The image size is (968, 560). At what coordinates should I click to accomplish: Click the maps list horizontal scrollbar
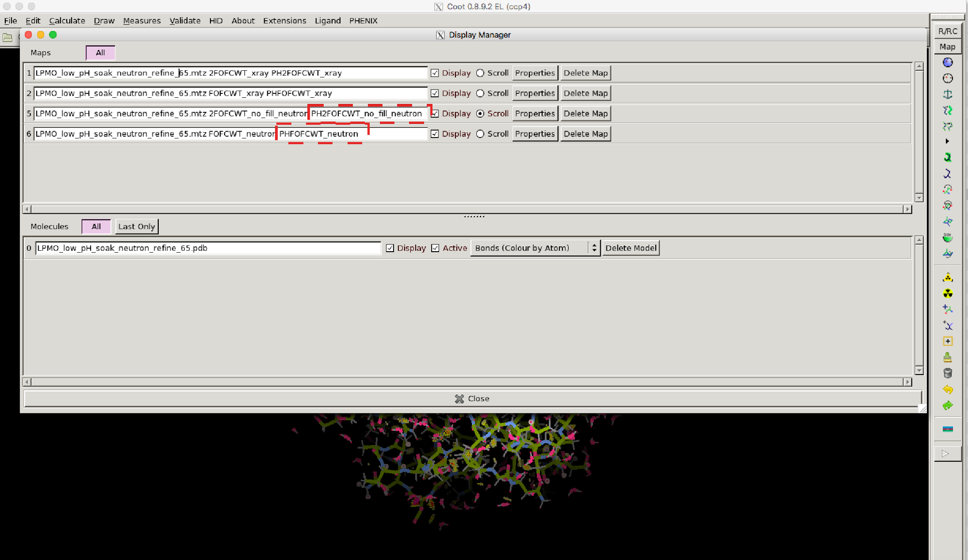[467, 209]
